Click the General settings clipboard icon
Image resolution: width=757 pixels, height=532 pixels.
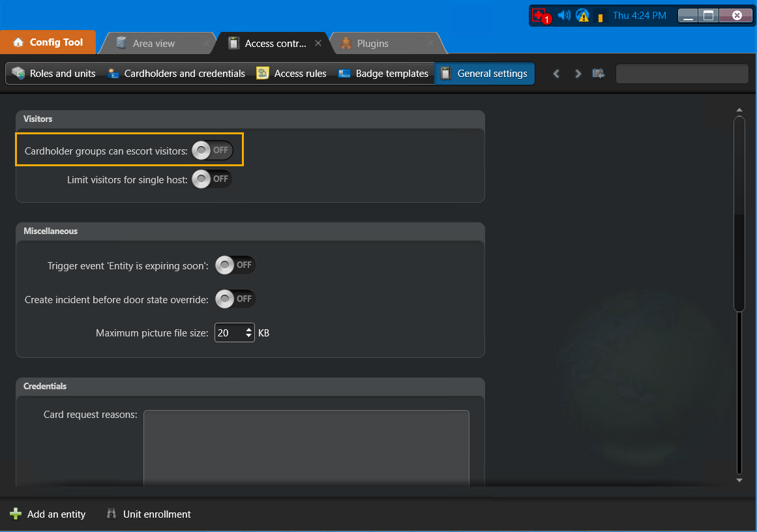point(447,74)
